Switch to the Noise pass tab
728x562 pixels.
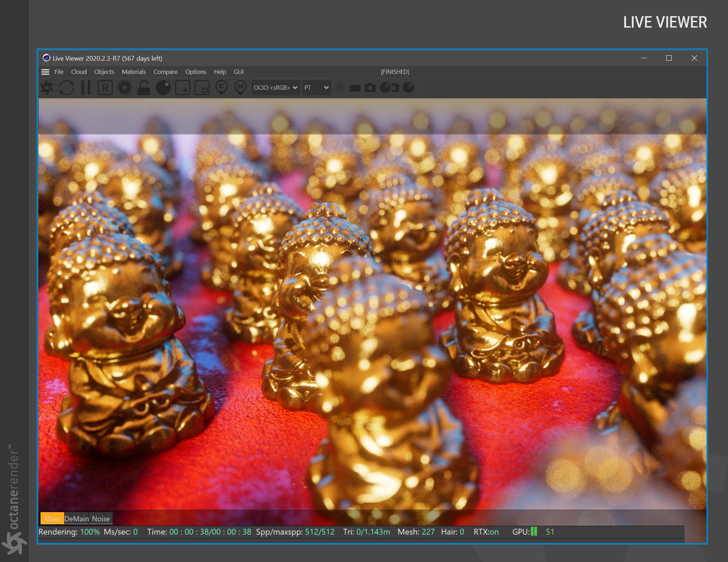point(101,519)
